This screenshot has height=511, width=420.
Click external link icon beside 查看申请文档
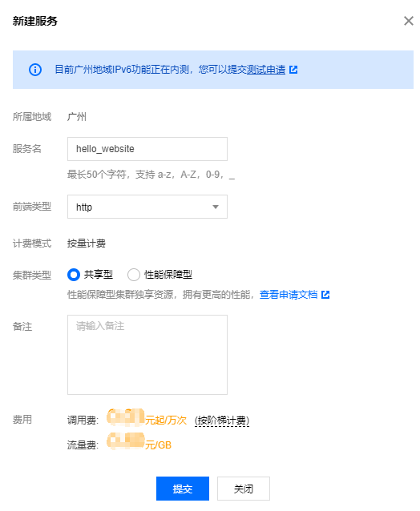[x=325, y=295]
